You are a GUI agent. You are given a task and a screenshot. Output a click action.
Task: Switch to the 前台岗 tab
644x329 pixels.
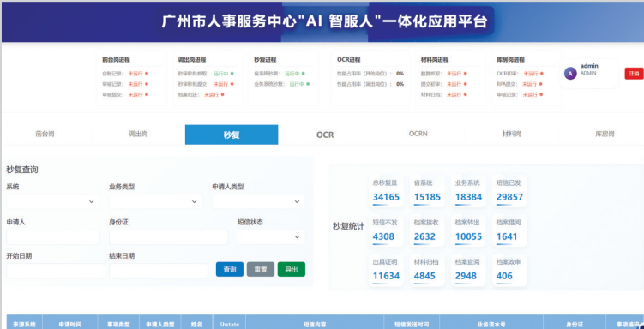point(45,135)
